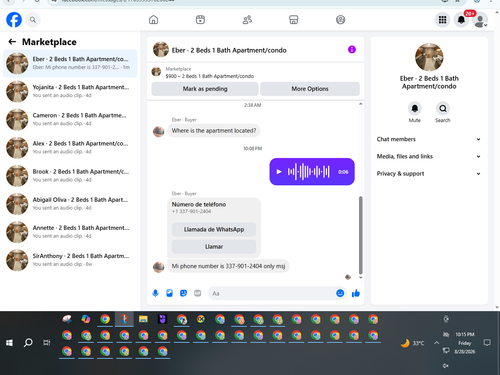Click Mark as pending button

pos(205,89)
